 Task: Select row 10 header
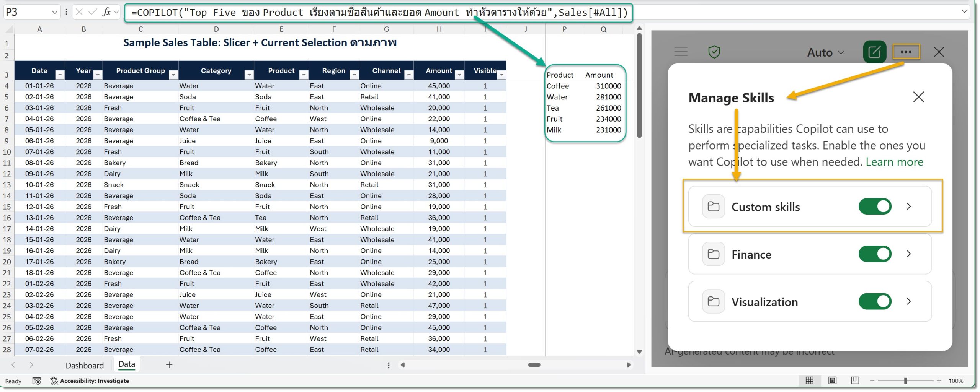7,152
